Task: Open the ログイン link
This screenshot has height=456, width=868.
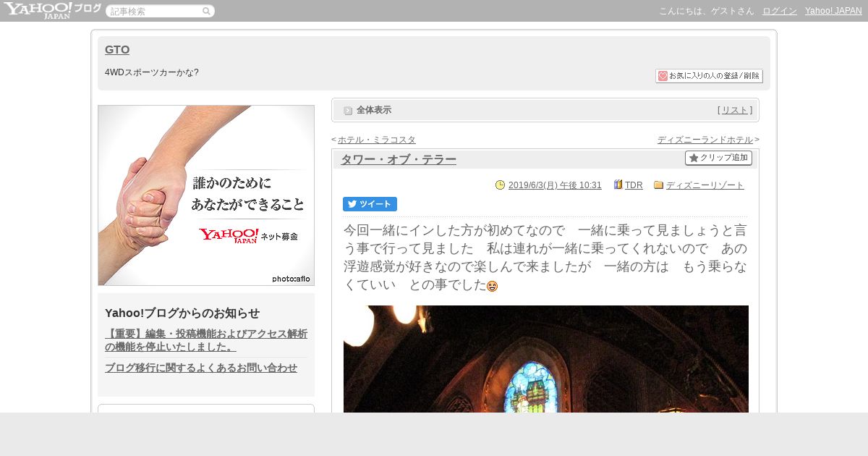Action: click(780, 11)
